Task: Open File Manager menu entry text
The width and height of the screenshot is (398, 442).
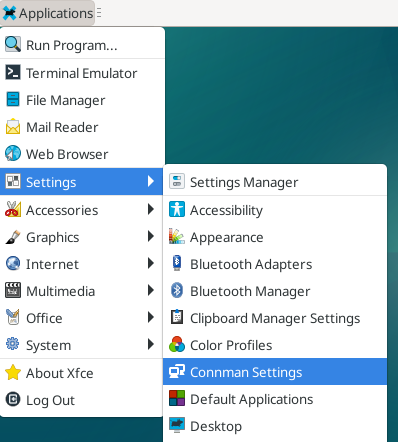Action: pyautogui.click(x=66, y=100)
